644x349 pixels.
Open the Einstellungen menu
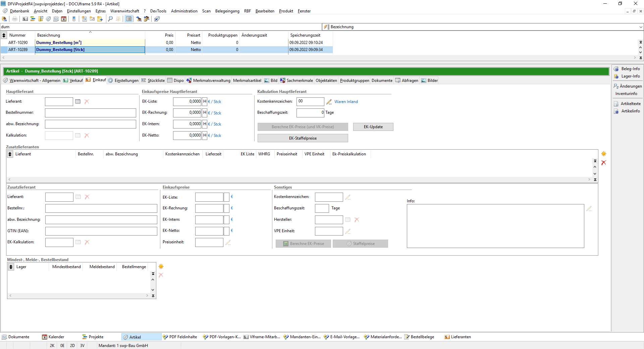(79, 11)
